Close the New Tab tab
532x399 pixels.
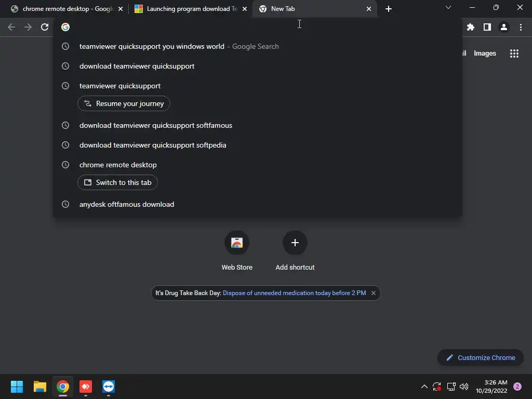[369, 9]
